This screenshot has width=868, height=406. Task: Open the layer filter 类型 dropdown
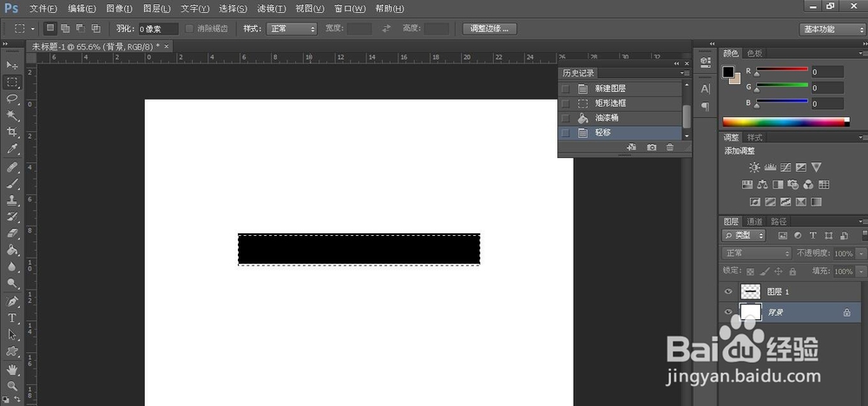pos(744,236)
